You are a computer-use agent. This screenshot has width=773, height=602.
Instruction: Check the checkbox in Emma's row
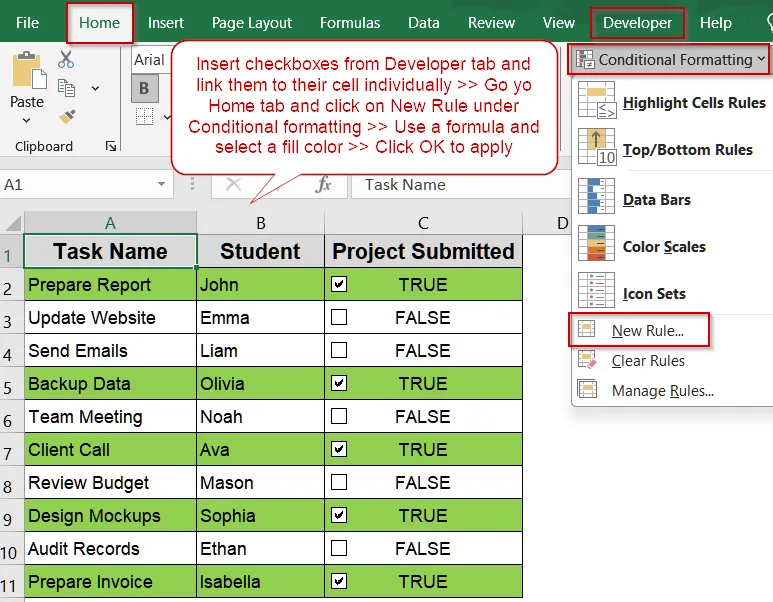[x=339, y=317]
